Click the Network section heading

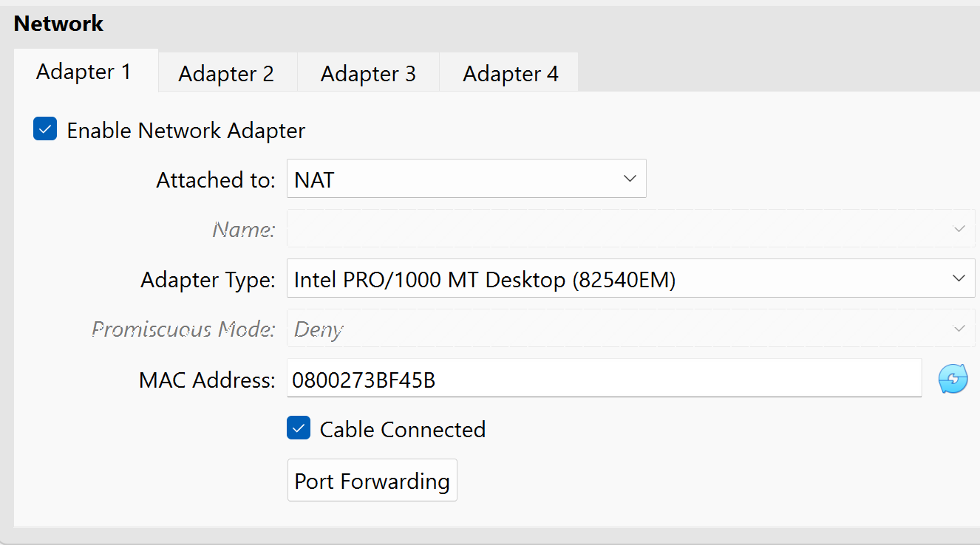click(x=58, y=24)
